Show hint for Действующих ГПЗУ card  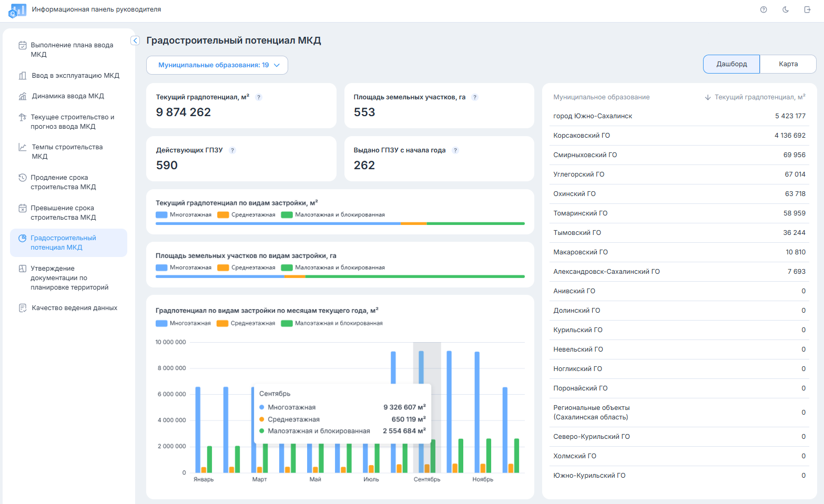point(232,150)
